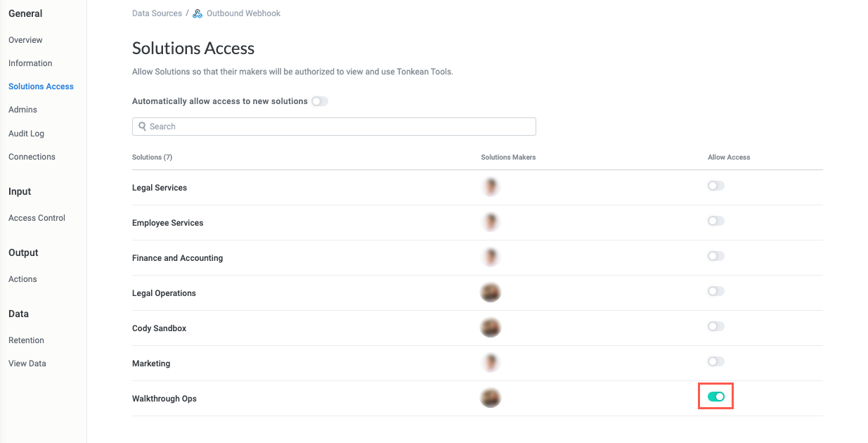This screenshot has width=868, height=443.
Task: Open Access Control under Input
Action: point(37,217)
